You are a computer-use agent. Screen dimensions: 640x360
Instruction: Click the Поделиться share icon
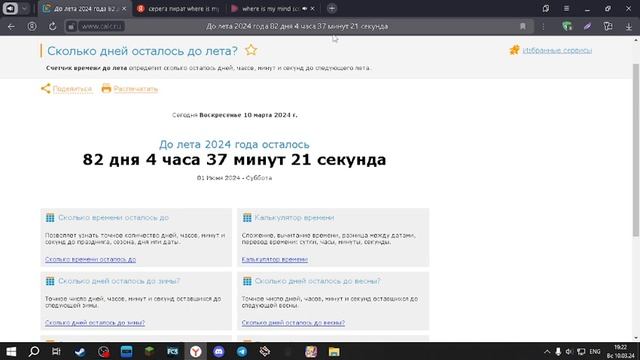pyautogui.click(x=45, y=89)
